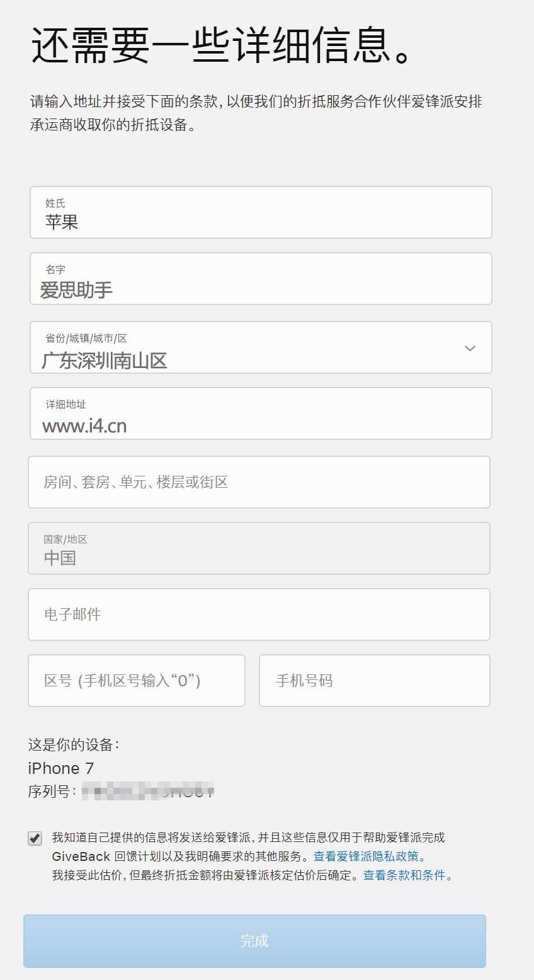Click the blurred 序列号 serial number
534x980 pixels.
coord(148,791)
